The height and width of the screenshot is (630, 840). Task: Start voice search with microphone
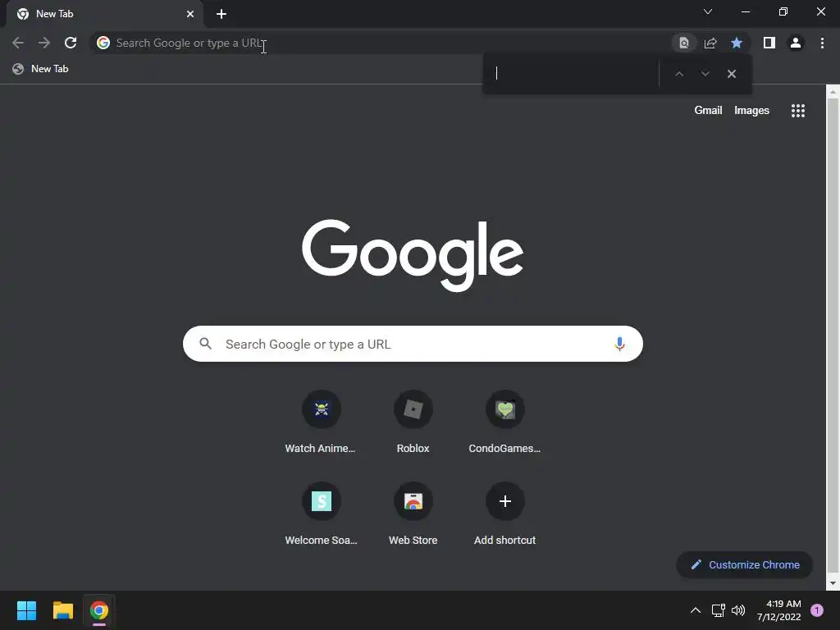click(x=619, y=344)
